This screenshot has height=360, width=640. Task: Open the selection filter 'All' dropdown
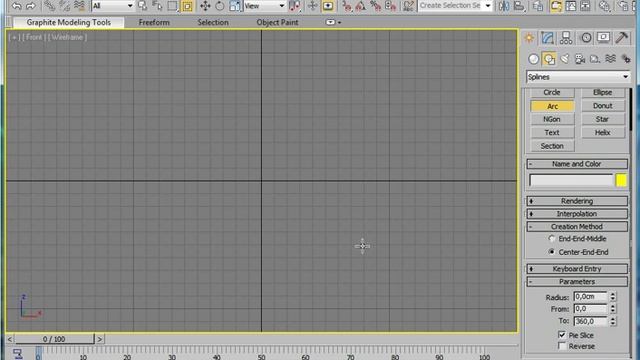click(x=113, y=6)
